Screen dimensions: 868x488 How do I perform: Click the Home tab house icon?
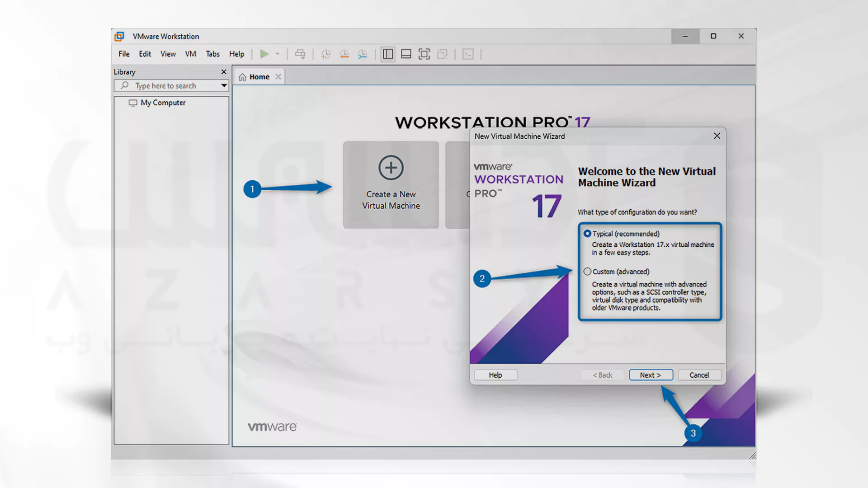(243, 77)
